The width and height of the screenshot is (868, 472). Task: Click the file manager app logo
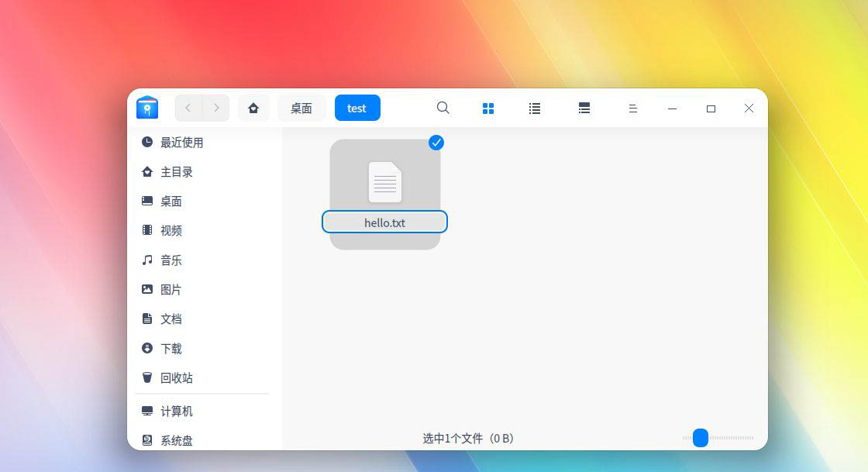tap(147, 108)
